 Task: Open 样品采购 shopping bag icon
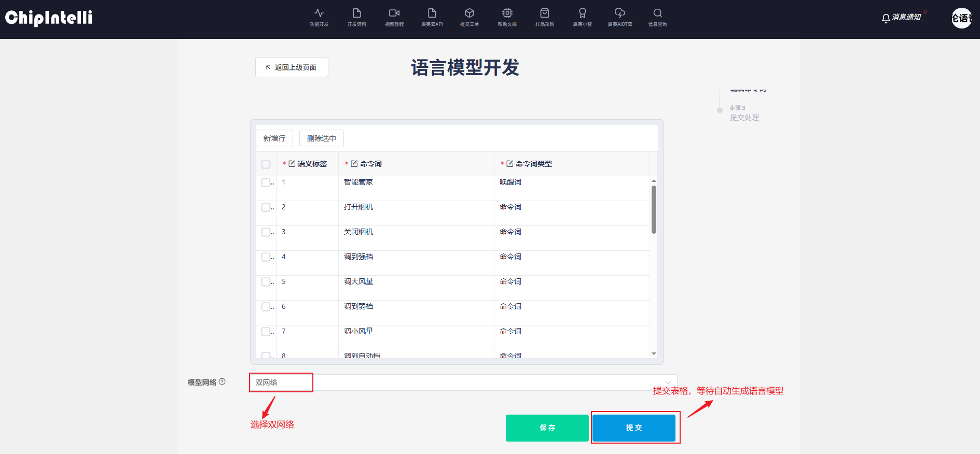pos(545,13)
